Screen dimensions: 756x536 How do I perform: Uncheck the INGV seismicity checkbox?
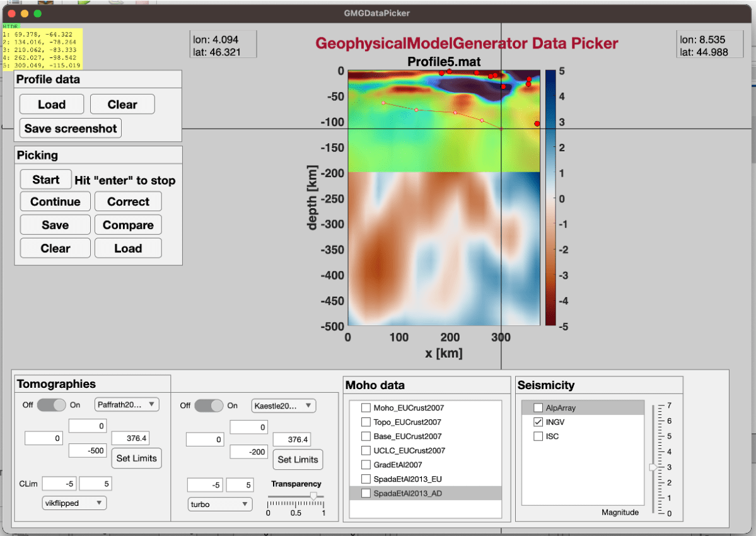coord(538,422)
